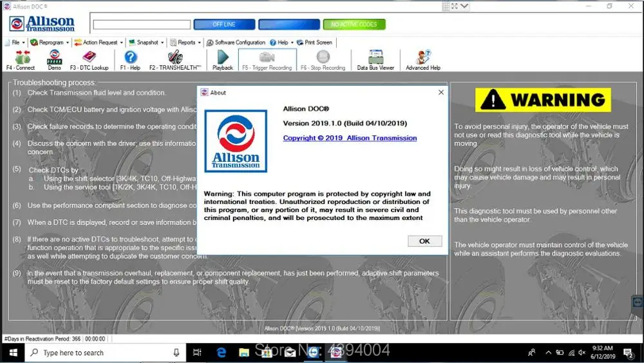Click the taskbar search box
This screenshot has width=644, height=363.
coord(105,353)
